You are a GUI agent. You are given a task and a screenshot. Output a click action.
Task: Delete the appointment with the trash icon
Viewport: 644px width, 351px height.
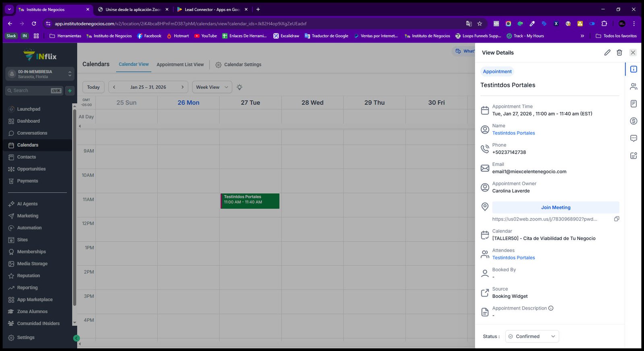pos(619,53)
